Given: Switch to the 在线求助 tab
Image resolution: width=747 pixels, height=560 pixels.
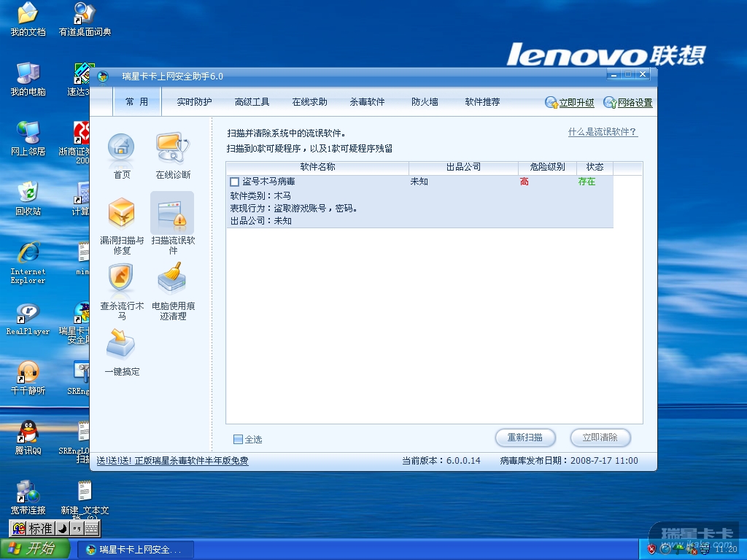Looking at the screenshot, I should (x=309, y=102).
